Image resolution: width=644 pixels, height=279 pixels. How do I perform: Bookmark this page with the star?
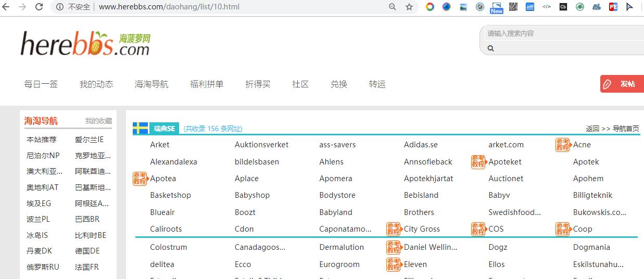409,7
